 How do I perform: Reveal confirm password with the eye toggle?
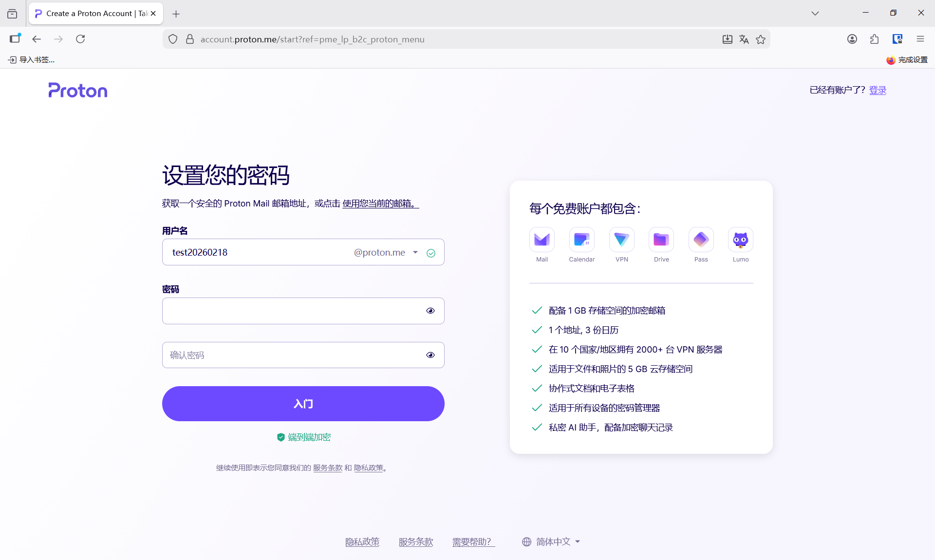pos(430,355)
